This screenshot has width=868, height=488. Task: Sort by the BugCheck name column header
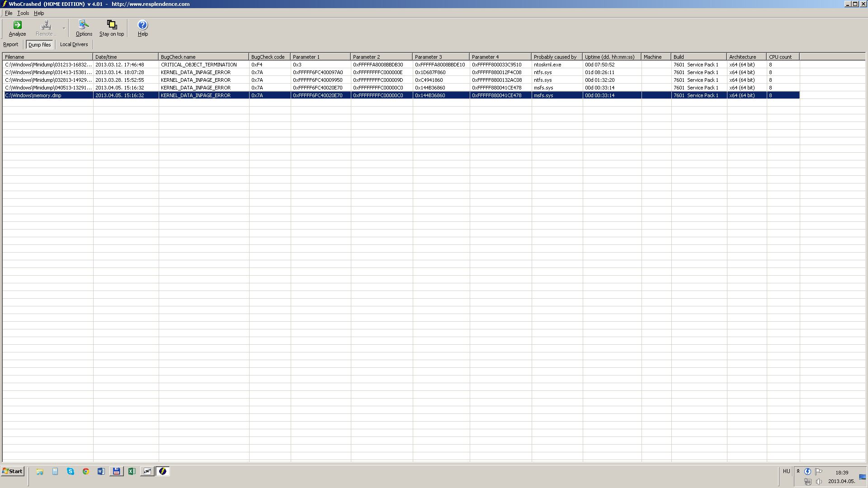pyautogui.click(x=203, y=57)
